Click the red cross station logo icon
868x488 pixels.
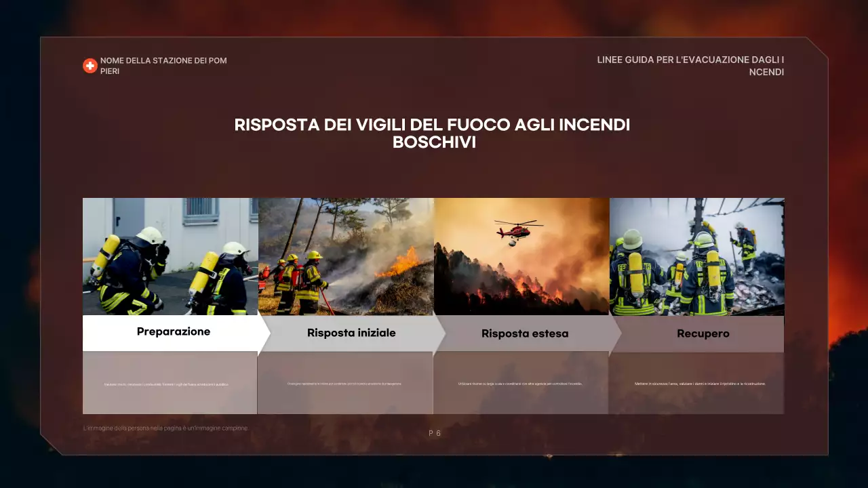[x=89, y=65]
